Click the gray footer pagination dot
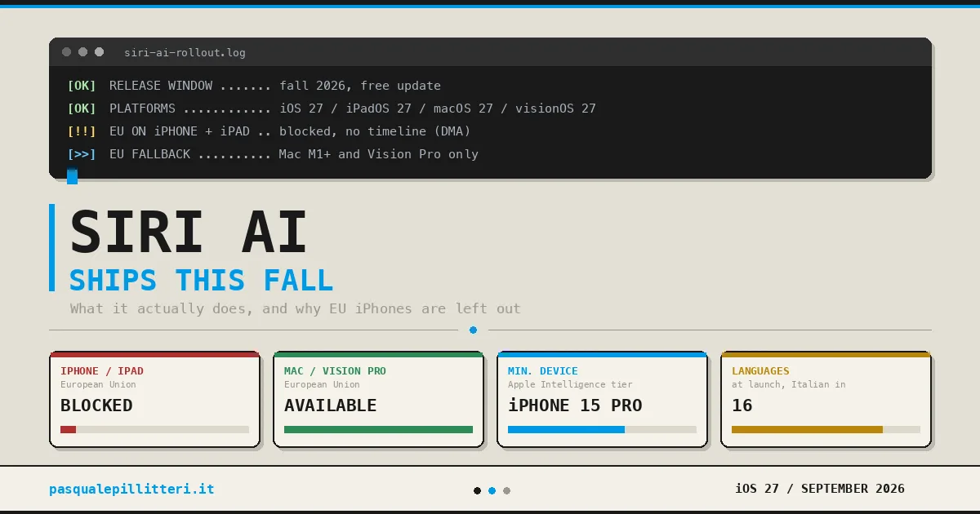The width and height of the screenshot is (980, 514). [506, 490]
